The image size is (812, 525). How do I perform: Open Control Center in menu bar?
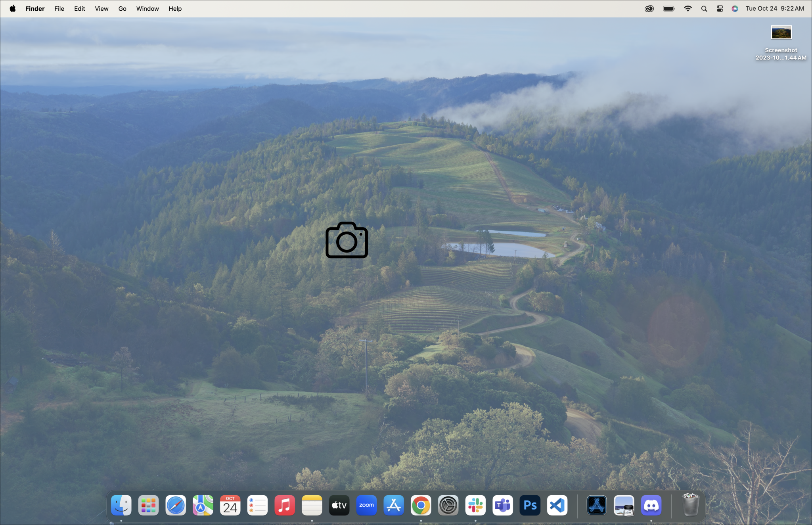720,9
